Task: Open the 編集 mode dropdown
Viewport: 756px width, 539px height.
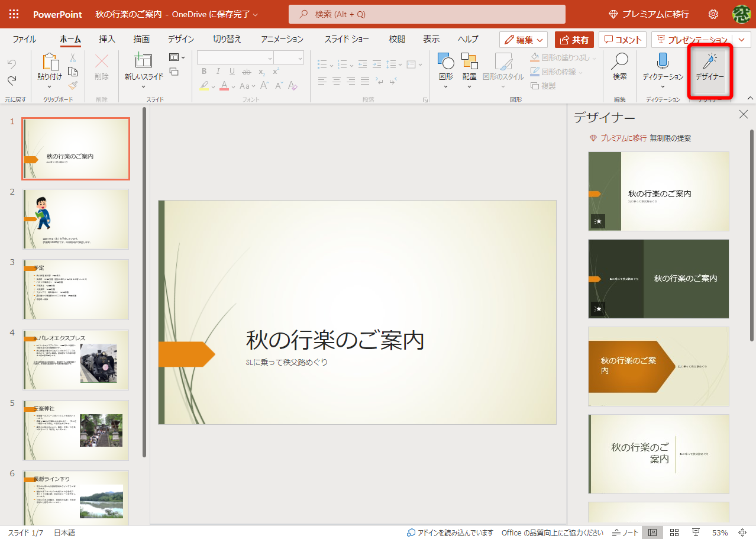Action: [x=523, y=40]
